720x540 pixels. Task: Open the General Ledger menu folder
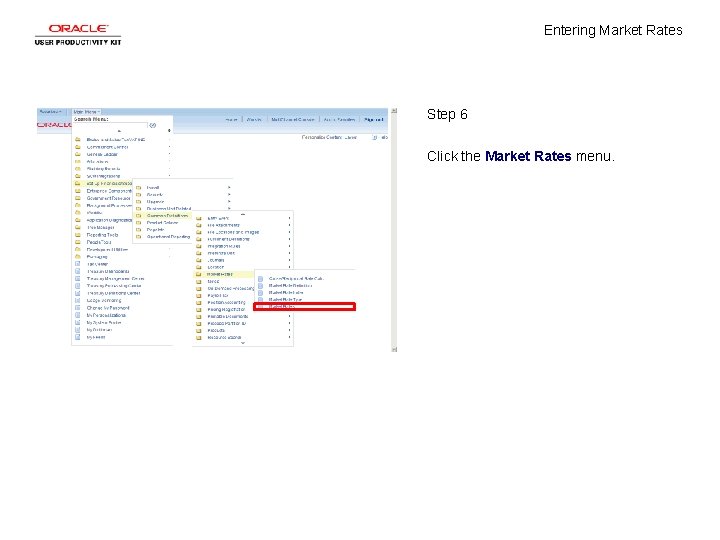pyautogui.click(x=102, y=154)
